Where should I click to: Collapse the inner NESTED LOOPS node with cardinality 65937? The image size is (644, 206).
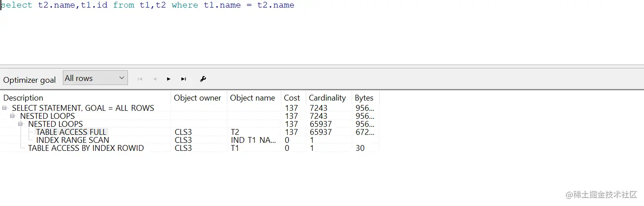click(21, 124)
